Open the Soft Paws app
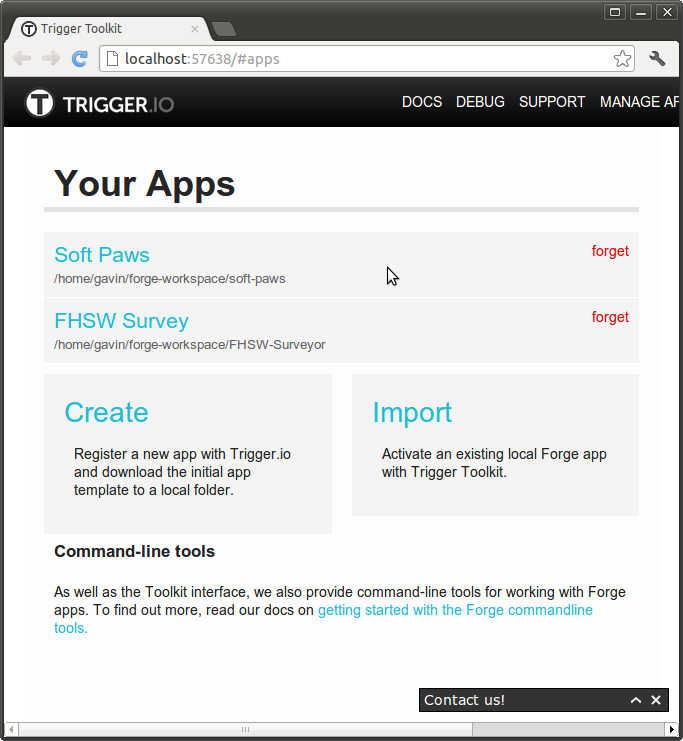Viewport: 683px width, 741px height. [102, 255]
